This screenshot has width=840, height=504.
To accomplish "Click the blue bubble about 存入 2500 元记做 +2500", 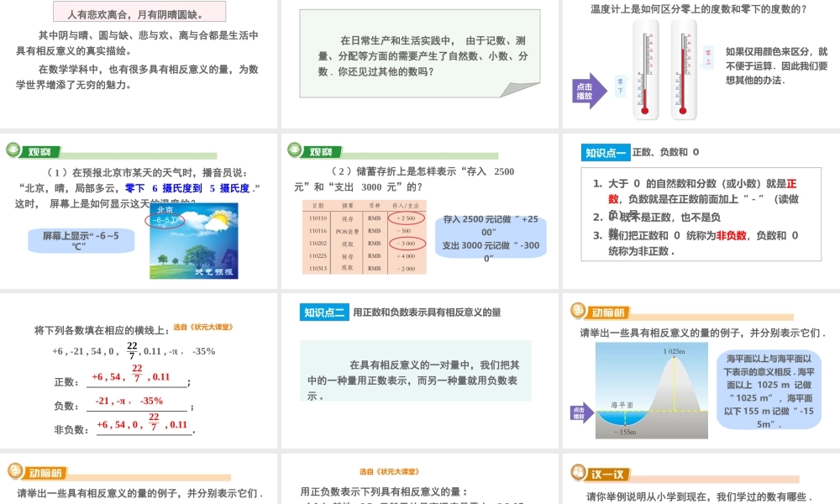I will [x=491, y=239].
